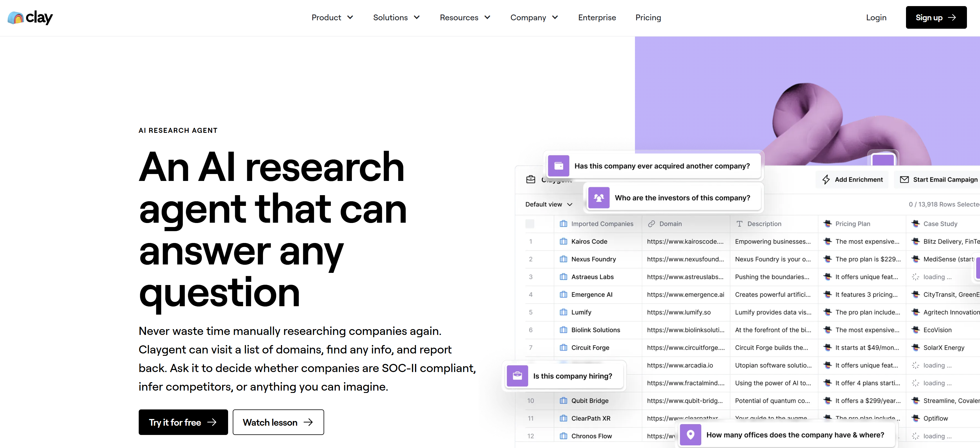This screenshot has height=448, width=980.
Task: Click Try it for free button
Action: point(183,422)
